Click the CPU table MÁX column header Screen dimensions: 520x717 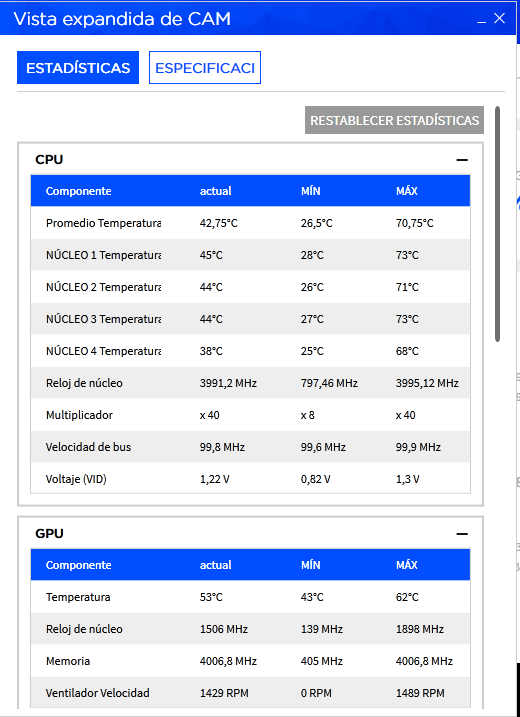(x=407, y=191)
